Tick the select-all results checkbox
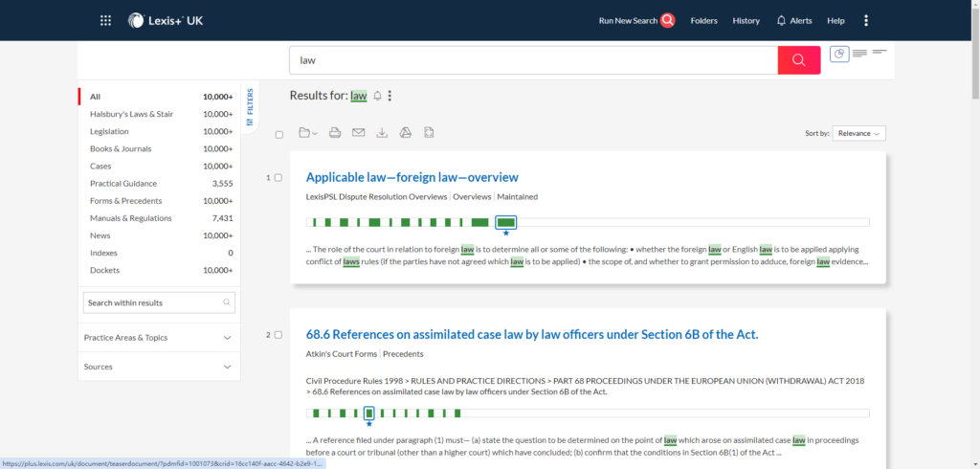The width and height of the screenshot is (980, 469). tap(279, 134)
